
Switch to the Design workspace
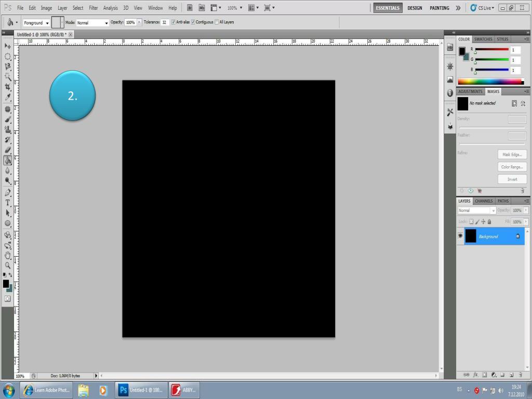pyautogui.click(x=415, y=8)
